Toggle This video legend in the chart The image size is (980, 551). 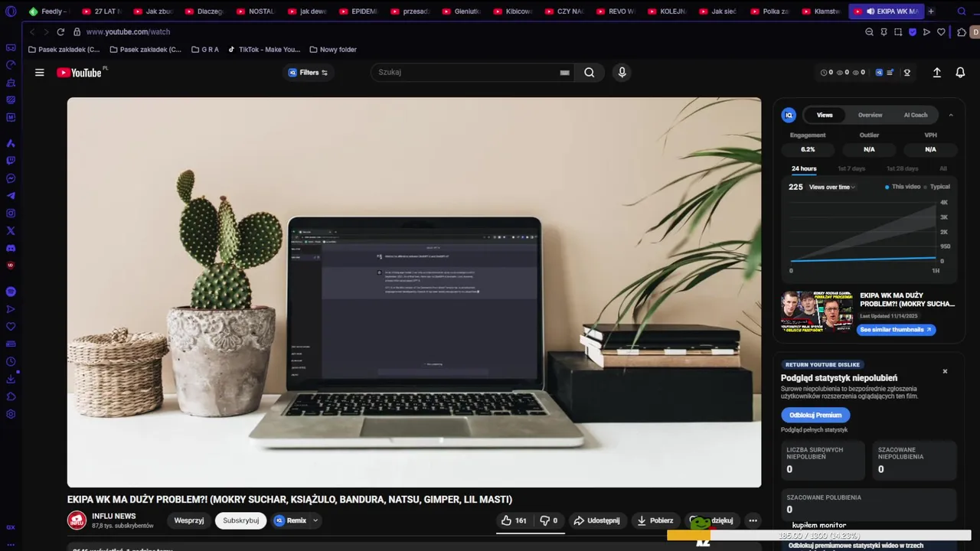[x=903, y=187]
